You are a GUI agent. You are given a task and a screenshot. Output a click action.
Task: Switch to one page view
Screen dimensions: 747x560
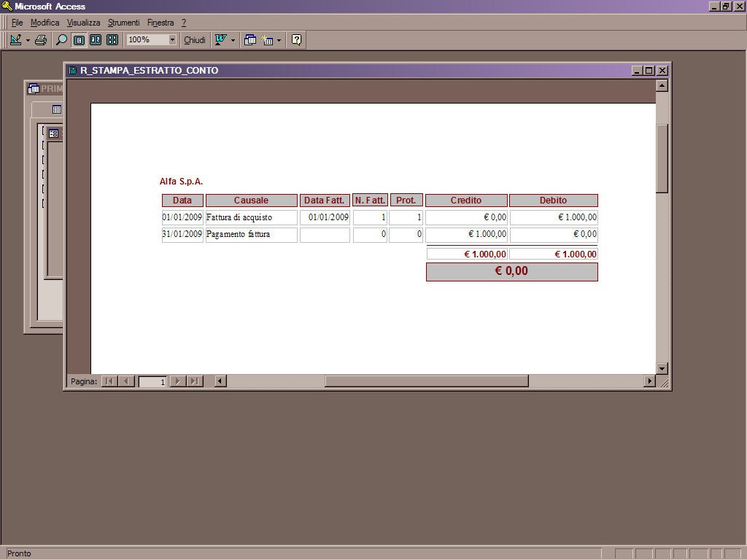(x=79, y=40)
